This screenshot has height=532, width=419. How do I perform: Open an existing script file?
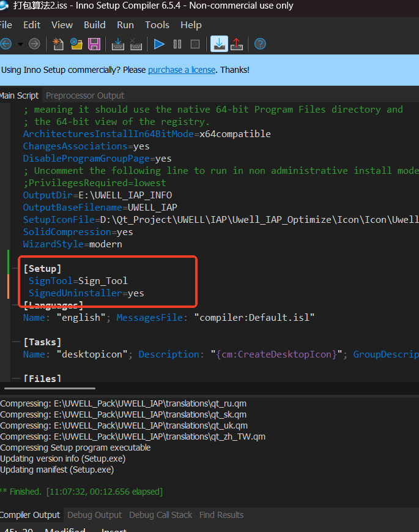pyautogui.click(x=76, y=44)
